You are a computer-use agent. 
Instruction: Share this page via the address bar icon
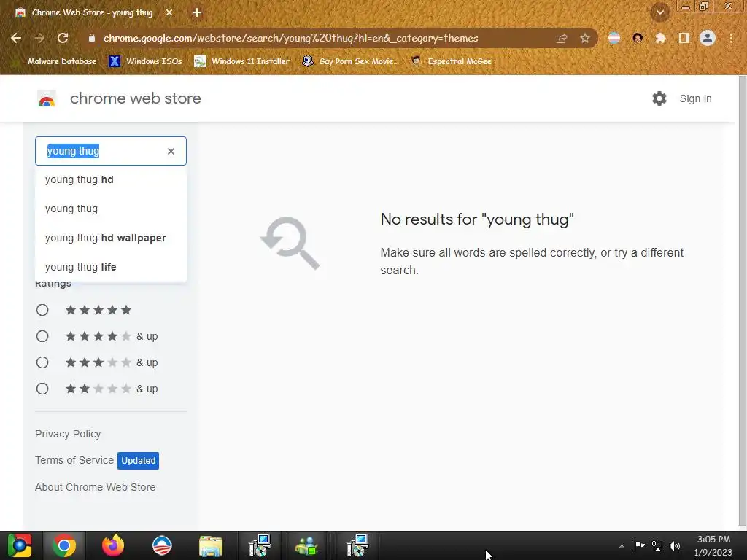pos(562,38)
